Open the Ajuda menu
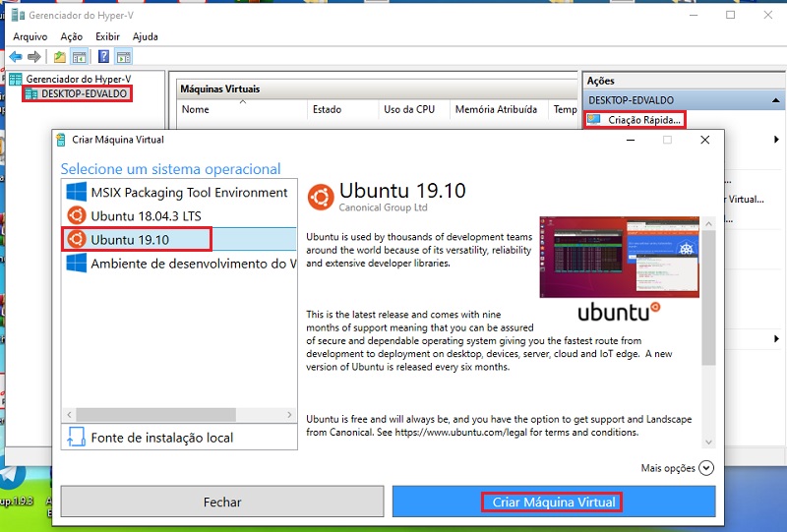787x532 pixels. [x=145, y=36]
